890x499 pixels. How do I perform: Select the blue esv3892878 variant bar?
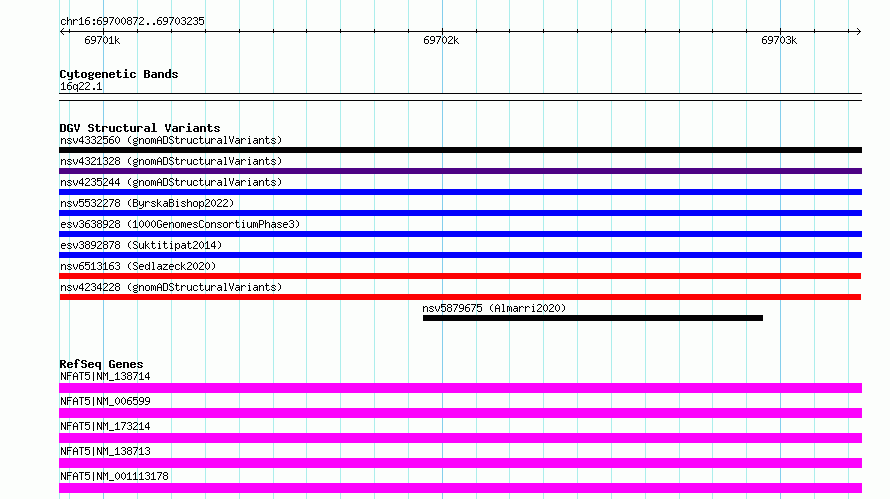pyautogui.click(x=460, y=255)
